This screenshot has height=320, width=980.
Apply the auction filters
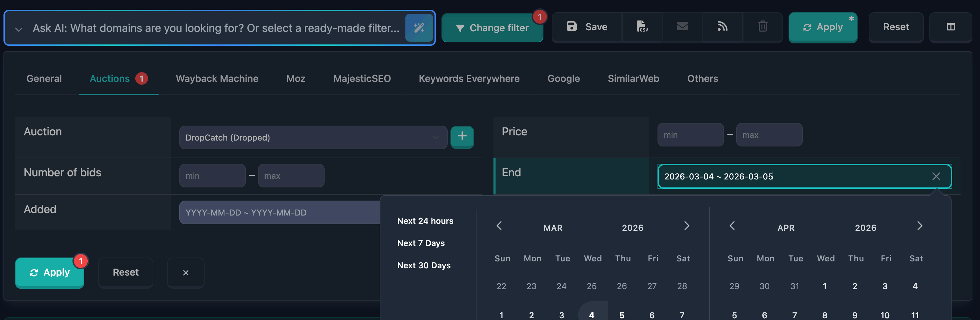tap(50, 272)
